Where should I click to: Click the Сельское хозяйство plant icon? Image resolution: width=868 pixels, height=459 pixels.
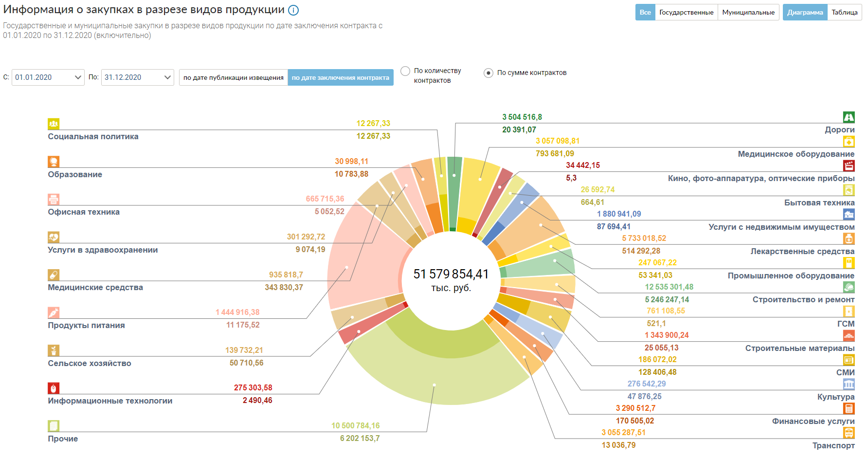coord(54,350)
